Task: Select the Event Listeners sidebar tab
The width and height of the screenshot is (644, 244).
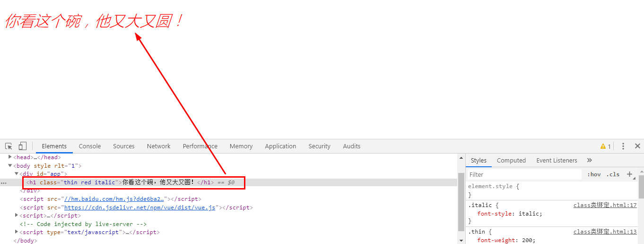Action: [x=557, y=161]
